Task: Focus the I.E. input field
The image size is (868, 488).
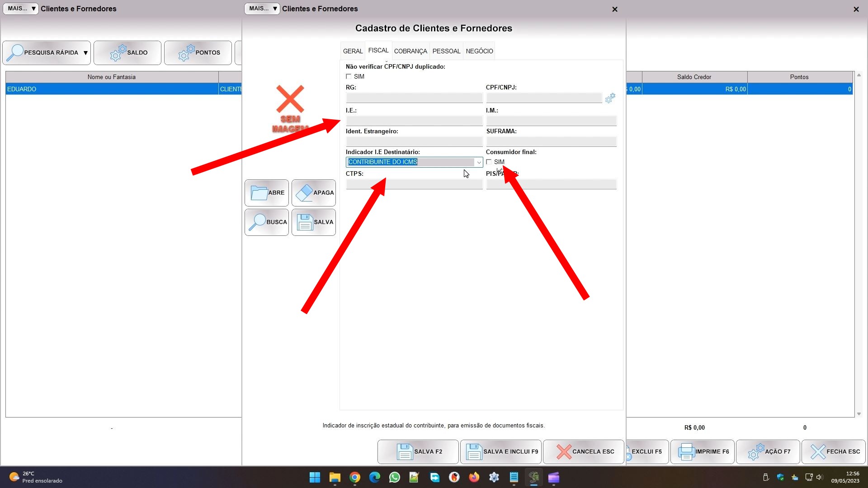Action: [414, 121]
